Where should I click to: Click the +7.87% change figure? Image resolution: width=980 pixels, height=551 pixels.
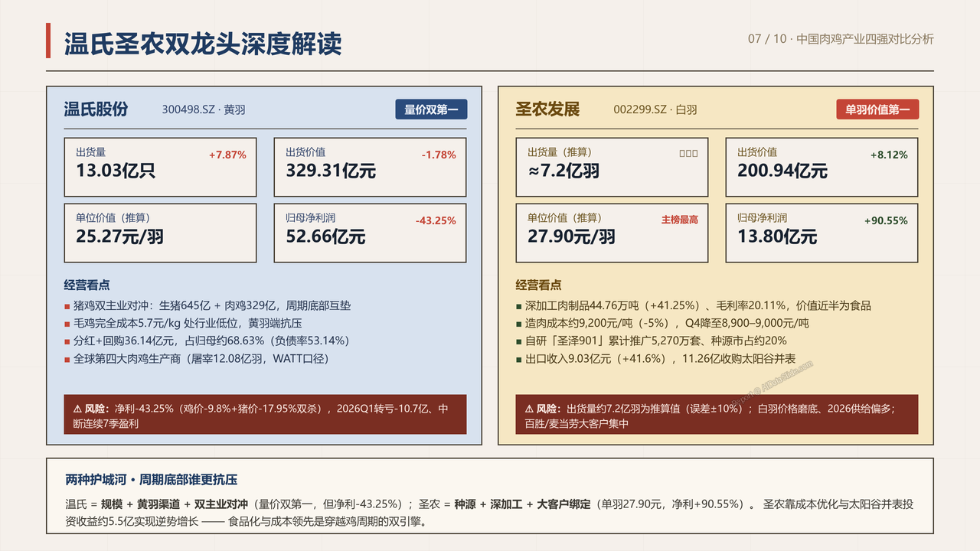[227, 155]
